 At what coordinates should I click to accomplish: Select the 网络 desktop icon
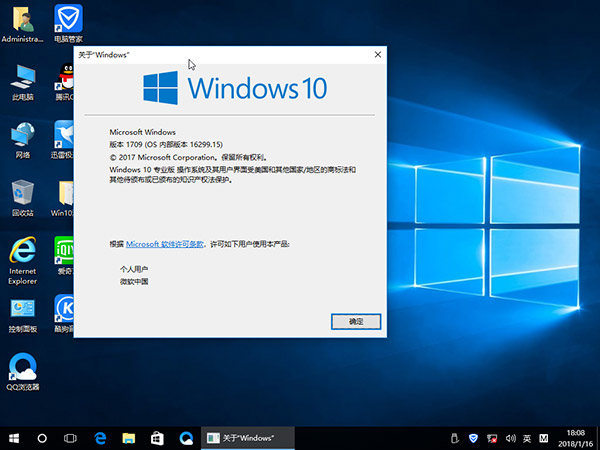pos(22,140)
